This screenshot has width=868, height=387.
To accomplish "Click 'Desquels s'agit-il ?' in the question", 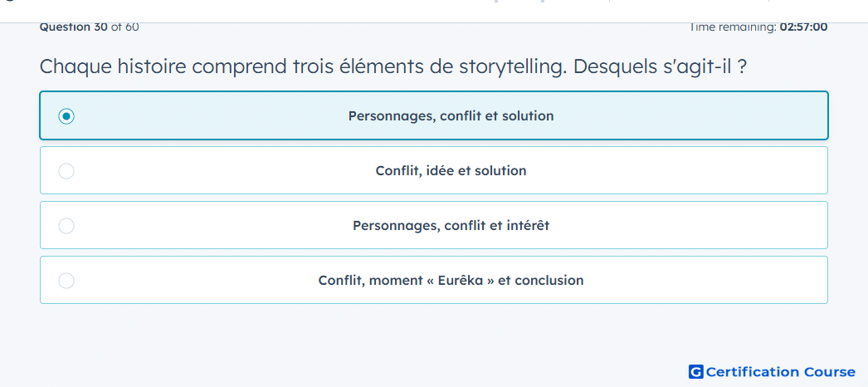I will tap(661, 67).
